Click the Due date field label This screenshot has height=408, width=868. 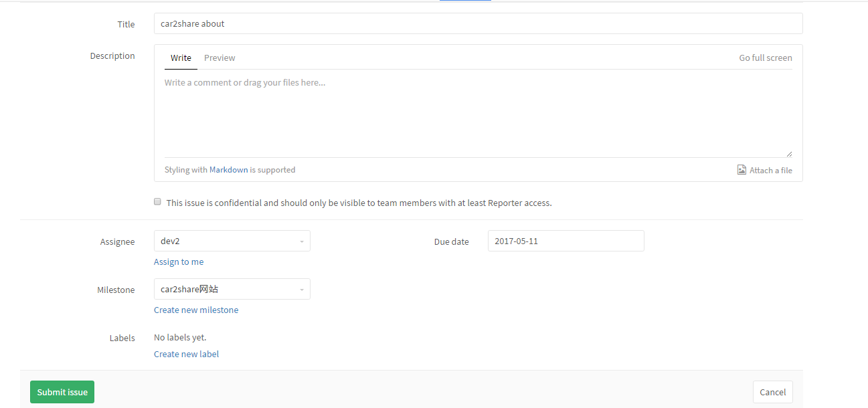[x=451, y=241]
